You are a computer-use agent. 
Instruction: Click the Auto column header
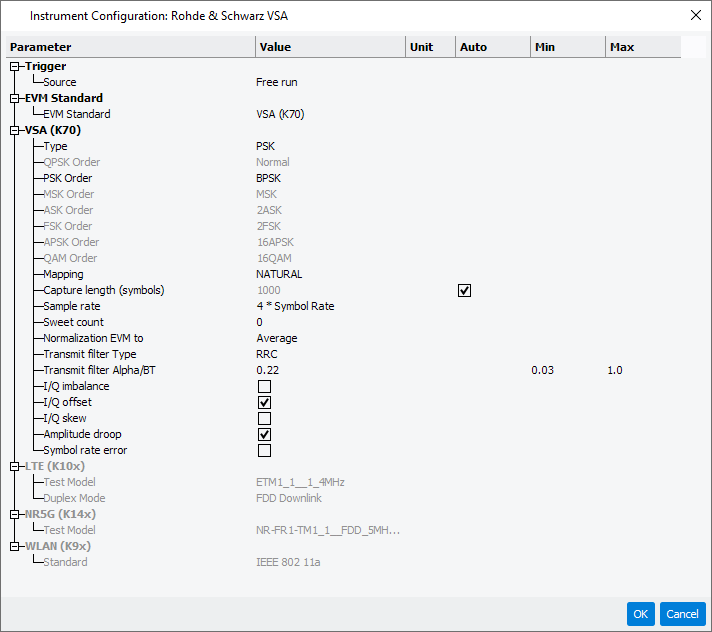(493, 47)
